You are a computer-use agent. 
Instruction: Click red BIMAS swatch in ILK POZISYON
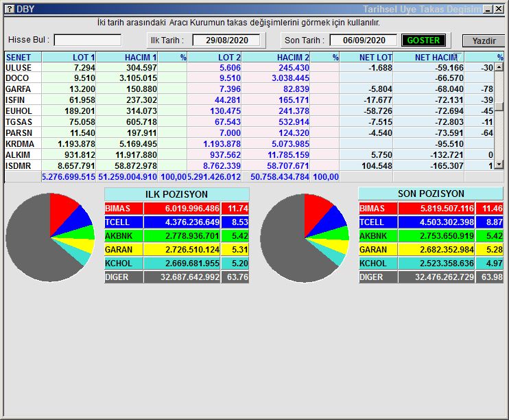[x=124, y=209]
